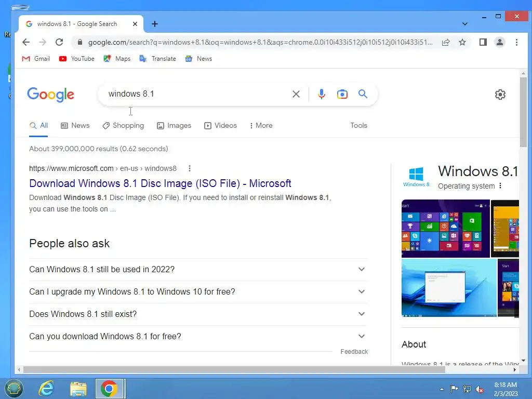Open the More search filters menu
Screen dimensions: 532x399
(261, 126)
